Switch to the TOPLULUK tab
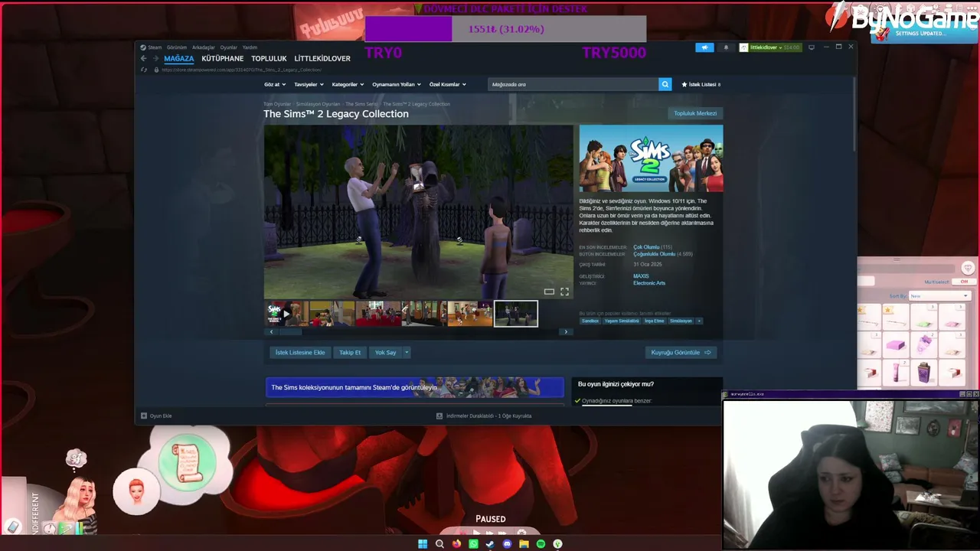Image resolution: width=980 pixels, height=551 pixels. tap(269, 58)
